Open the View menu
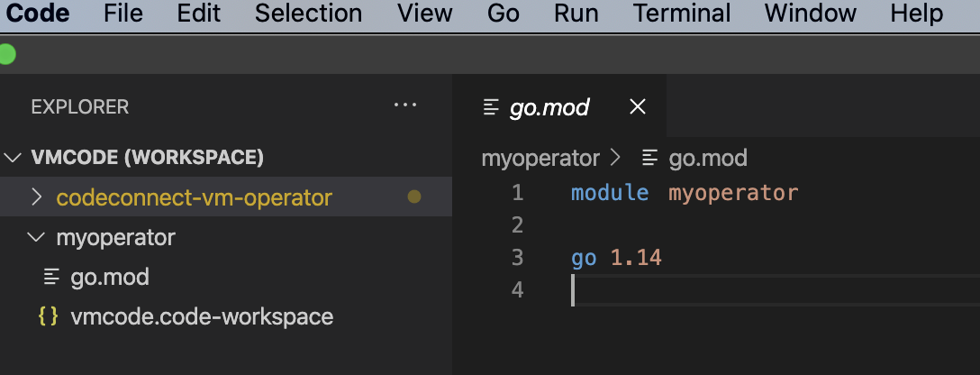This screenshot has height=375, width=980. point(424,14)
